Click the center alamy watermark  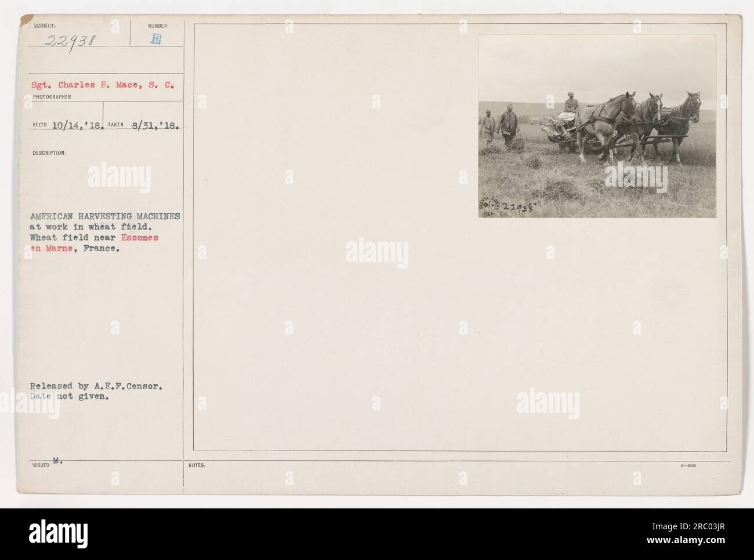click(x=376, y=252)
